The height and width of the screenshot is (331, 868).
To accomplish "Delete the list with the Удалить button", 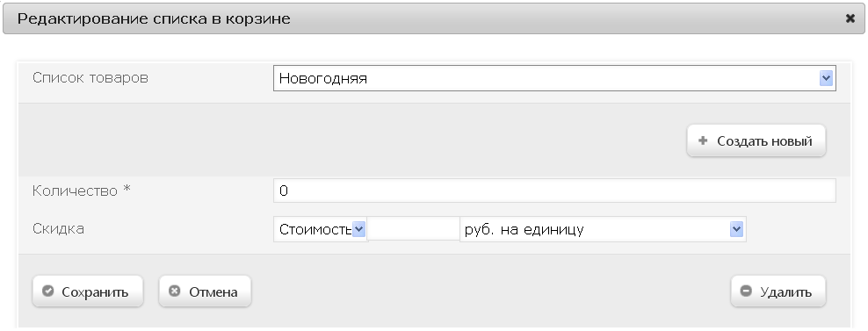I will [778, 291].
